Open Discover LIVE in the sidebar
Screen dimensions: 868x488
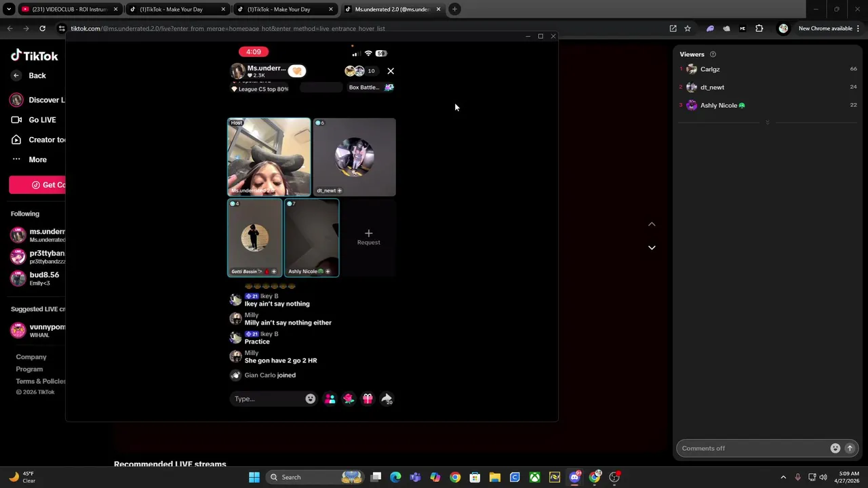pos(38,100)
